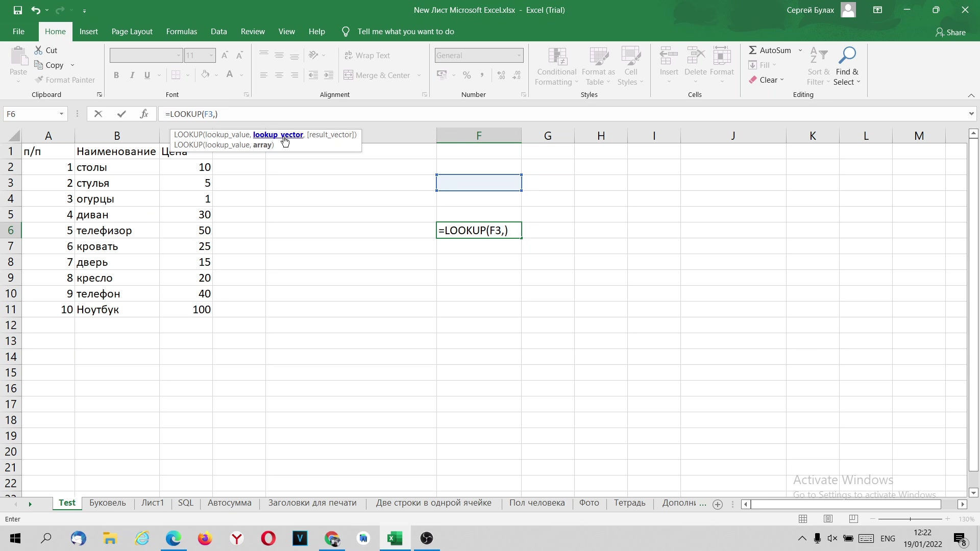
Task: Open Find & Select
Action: 847,65
